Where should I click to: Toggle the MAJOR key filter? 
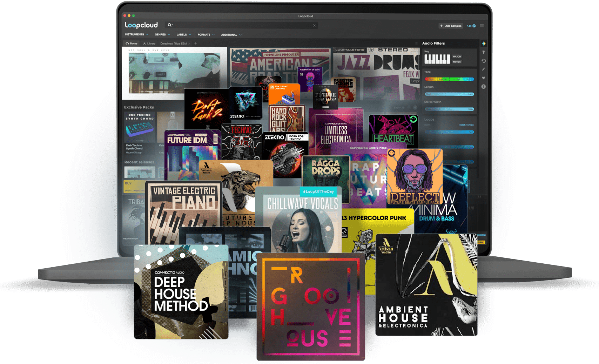457,56
